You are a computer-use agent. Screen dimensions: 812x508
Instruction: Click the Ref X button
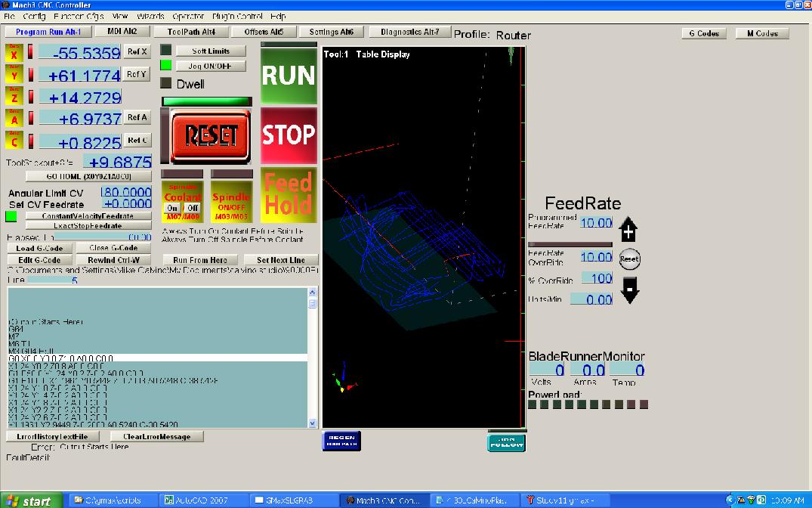point(137,51)
